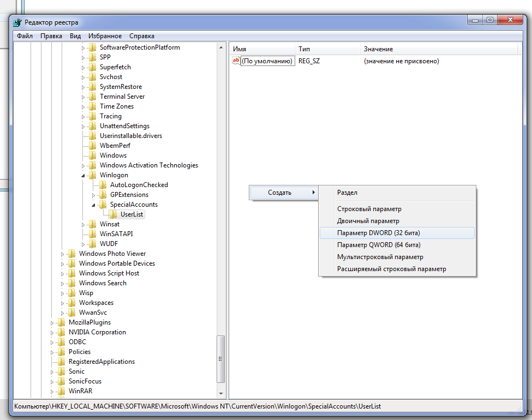Choose Раздел in the submenu
532x420 pixels.
point(397,193)
